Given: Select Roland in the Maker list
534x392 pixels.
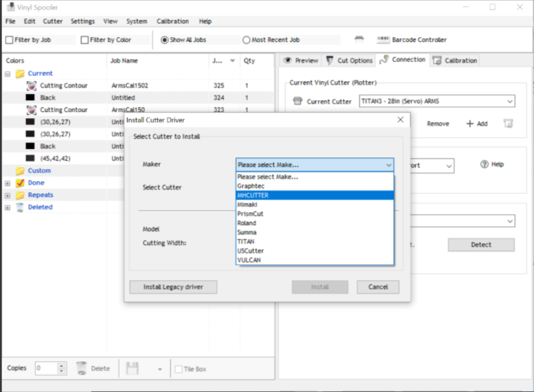Looking at the screenshot, I should coord(315,223).
